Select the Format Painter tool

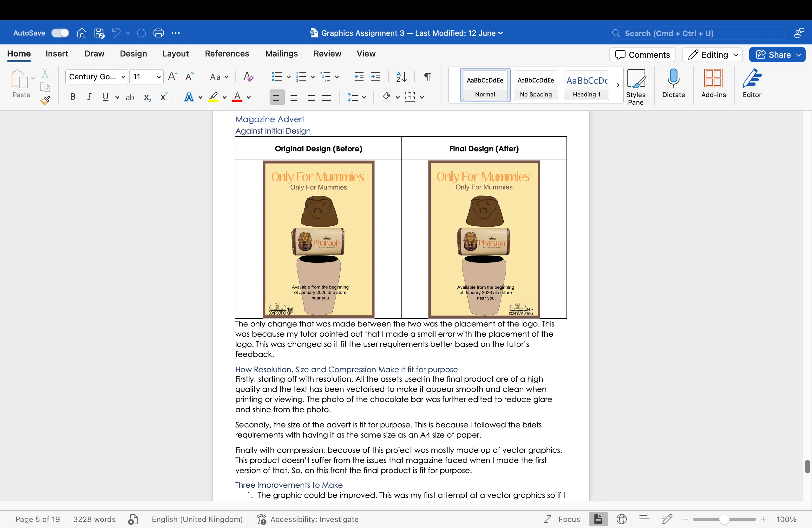[x=45, y=101]
